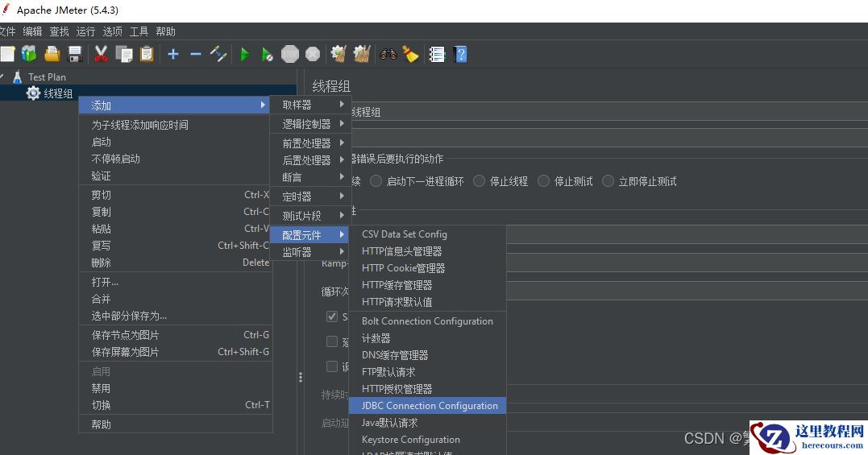Click the split pane divider handle dots
The width and height of the screenshot is (868, 455).
pos(301,378)
